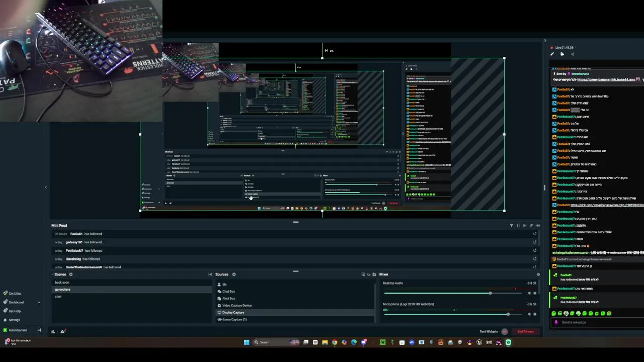Select the dis source
This screenshot has height=362, width=644.
tap(295, 285)
